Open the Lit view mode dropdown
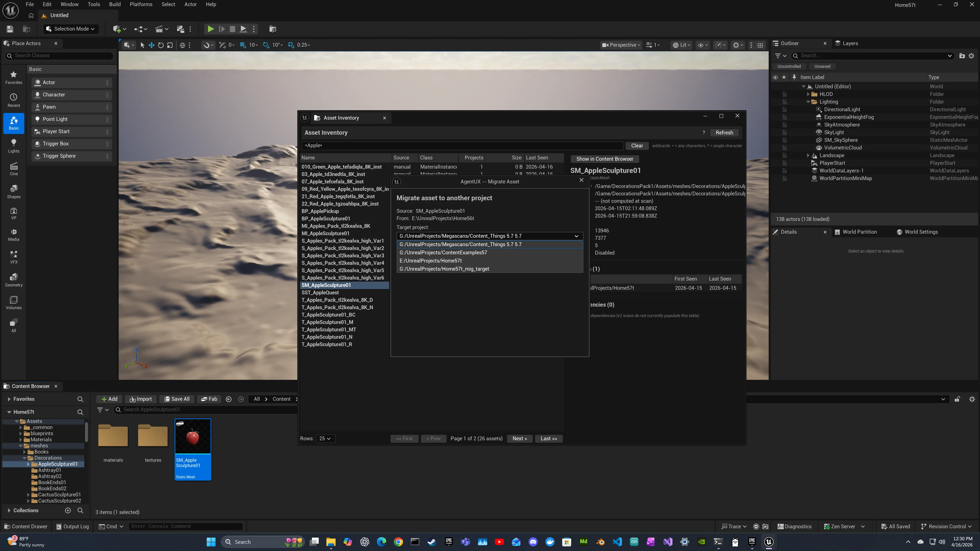This screenshot has height=551, width=980. [681, 45]
